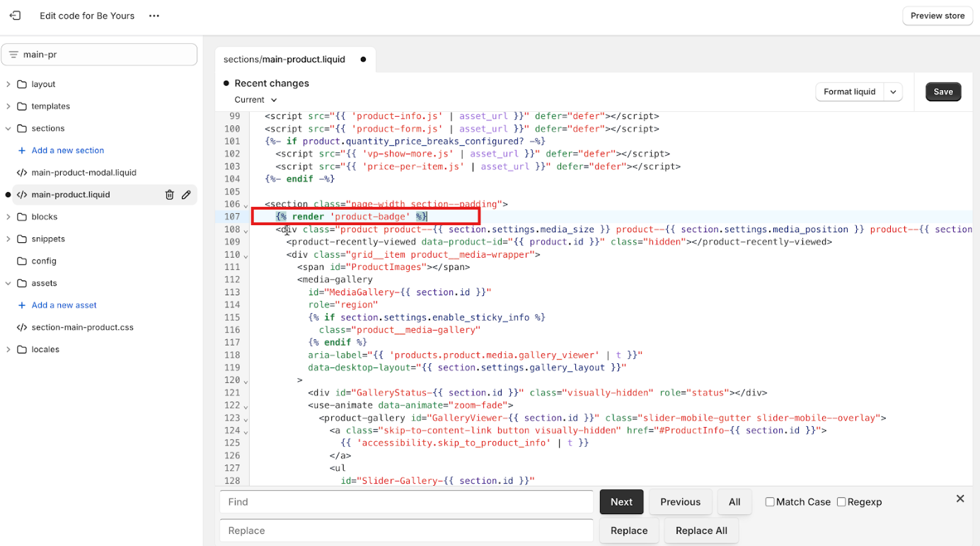Click the Add a new section link

tap(67, 150)
